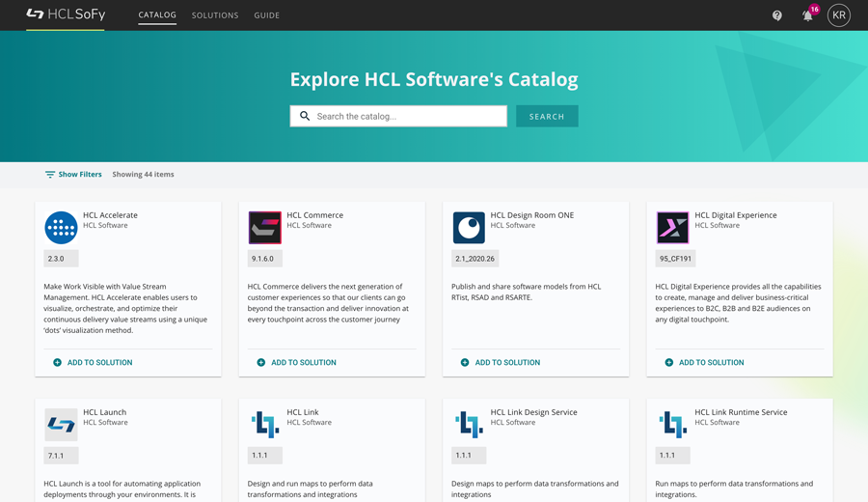
Task: Add HCL Accelerate to solution
Action: click(x=93, y=362)
